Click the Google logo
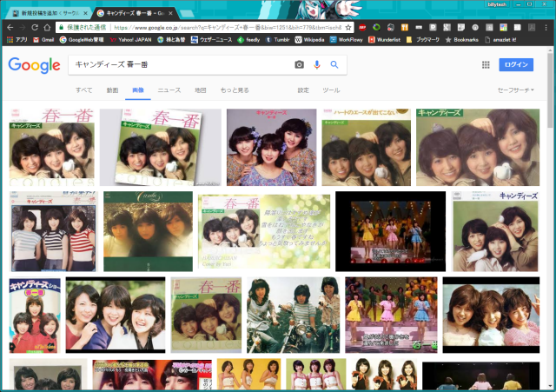The height and width of the screenshot is (392, 556). click(x=35, y=65)
